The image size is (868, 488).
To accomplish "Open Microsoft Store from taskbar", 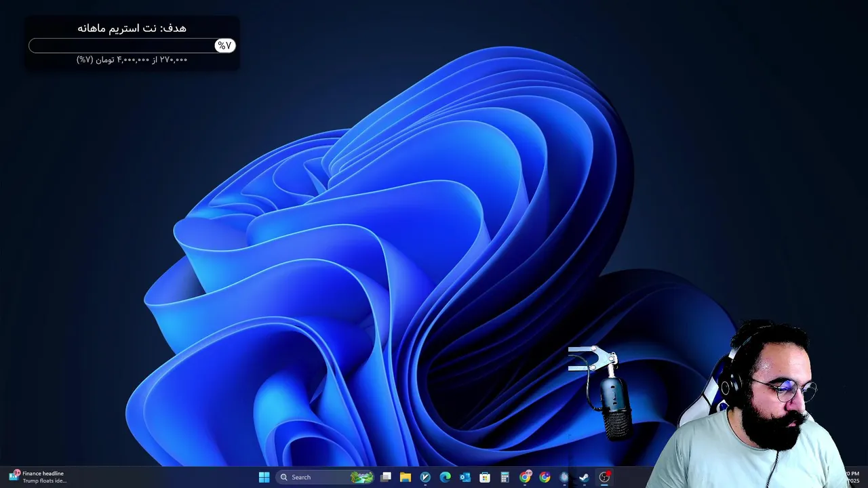I will [485, 477].
